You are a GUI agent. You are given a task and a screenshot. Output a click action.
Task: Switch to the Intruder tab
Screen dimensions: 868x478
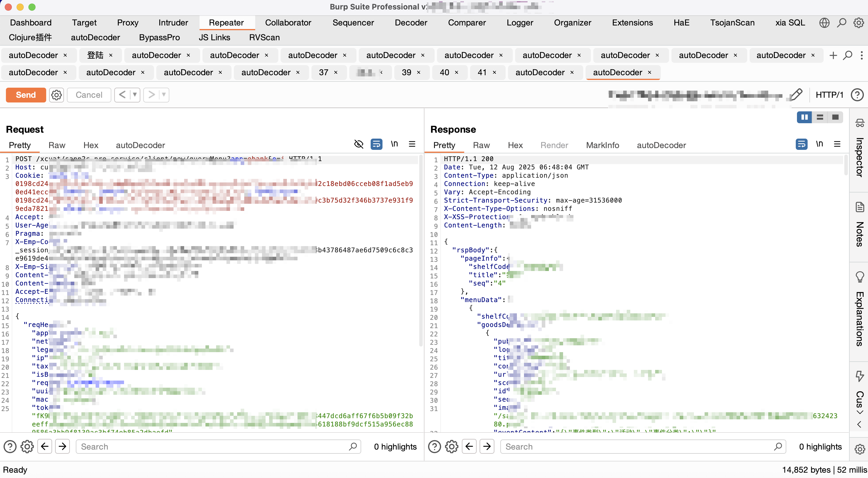tap(173, 23)
